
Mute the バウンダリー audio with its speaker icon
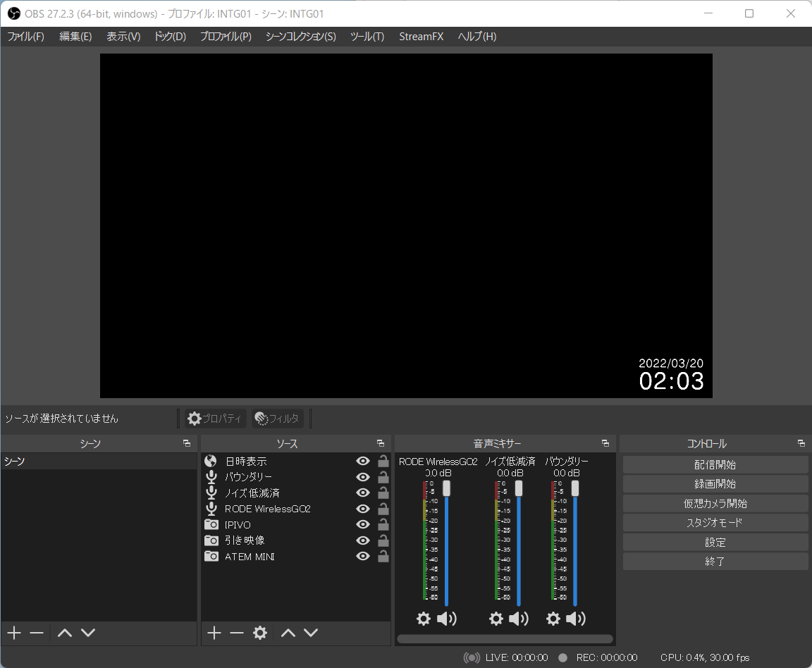(x=576, y=618)
